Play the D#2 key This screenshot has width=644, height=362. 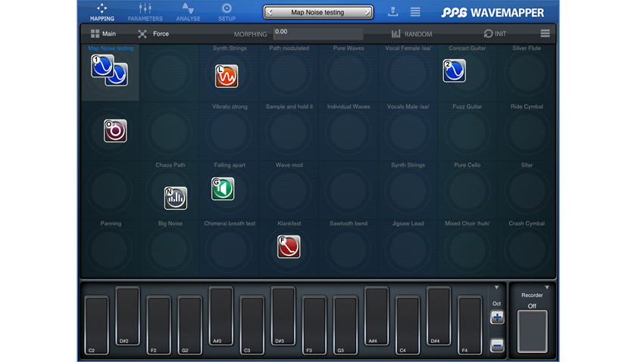127,316
